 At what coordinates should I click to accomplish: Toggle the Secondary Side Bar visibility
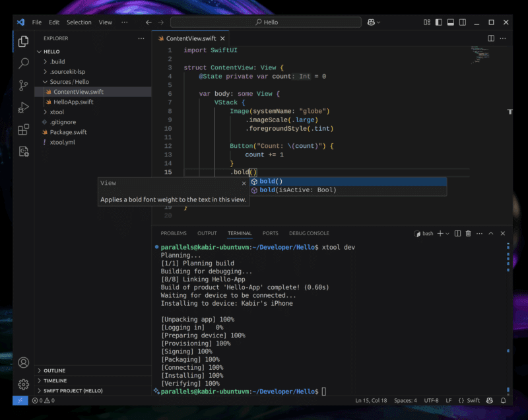click(x=463, y=22)
